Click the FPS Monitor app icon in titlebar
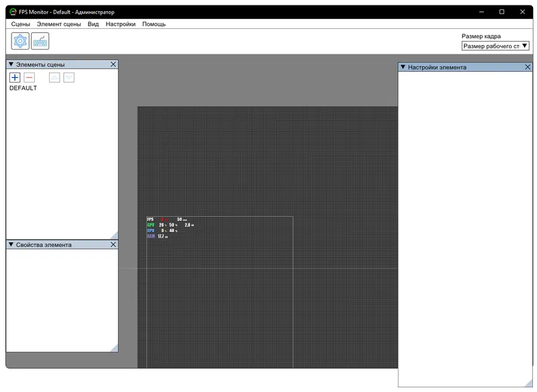The height and width of the screenshot is (392, 537). click(13, 12)
